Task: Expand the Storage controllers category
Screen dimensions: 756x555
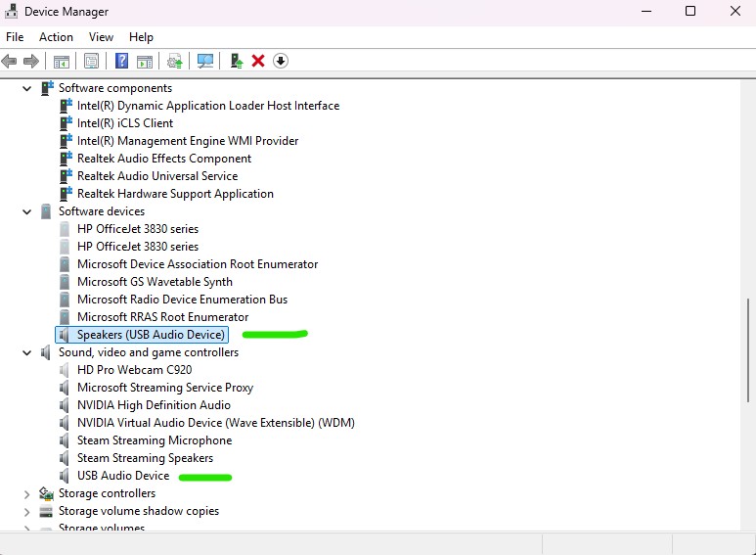Action: pyautogui.click(x=27, y=493)
